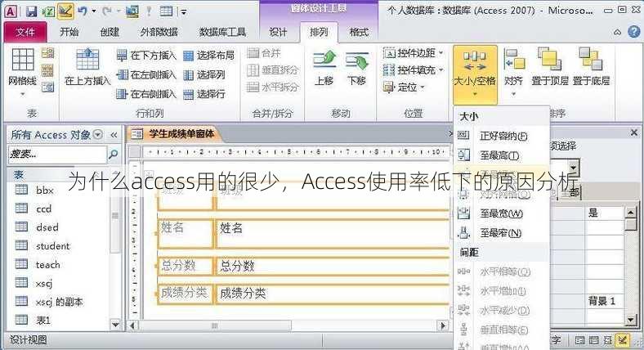Click the 下移 move down button

click(356, 69)
